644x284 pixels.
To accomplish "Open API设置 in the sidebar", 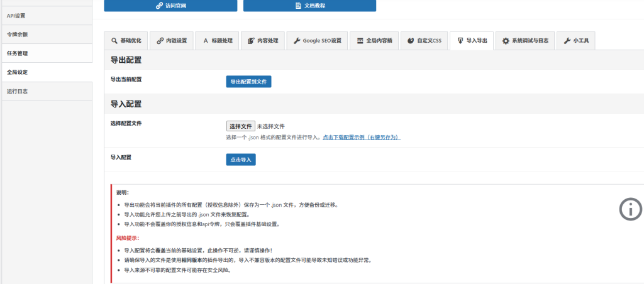I will [x=16, y=15].
